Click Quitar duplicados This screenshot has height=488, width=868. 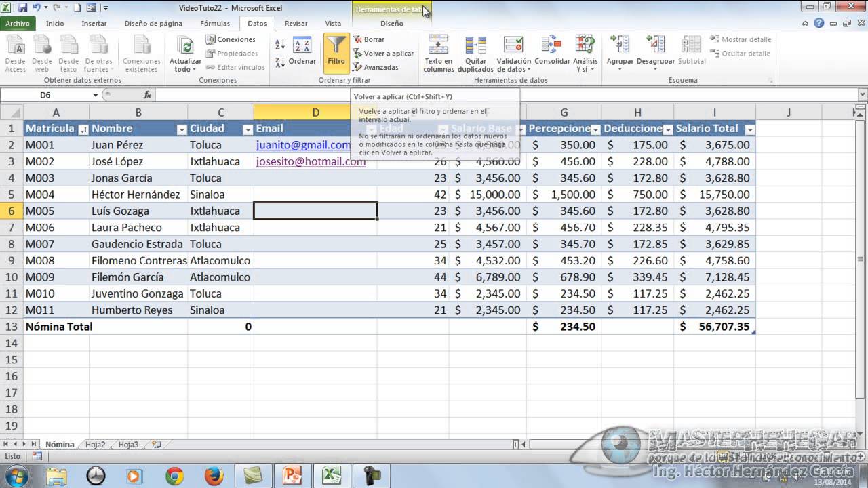475,54
